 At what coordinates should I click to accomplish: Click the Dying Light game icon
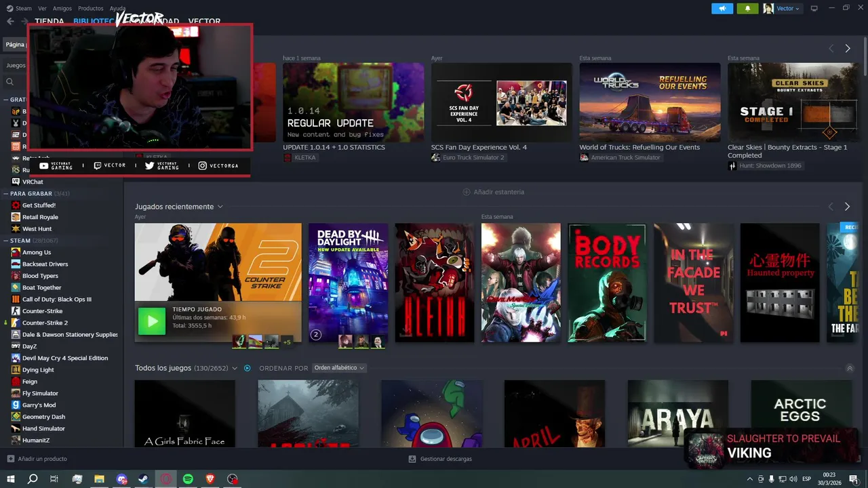click(16, 369)
